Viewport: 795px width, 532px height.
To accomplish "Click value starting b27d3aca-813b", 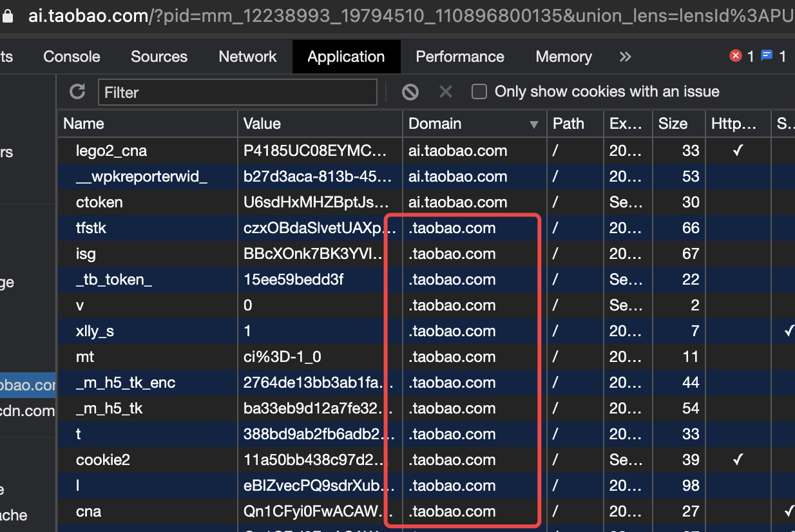I will (x=317, y=176).
